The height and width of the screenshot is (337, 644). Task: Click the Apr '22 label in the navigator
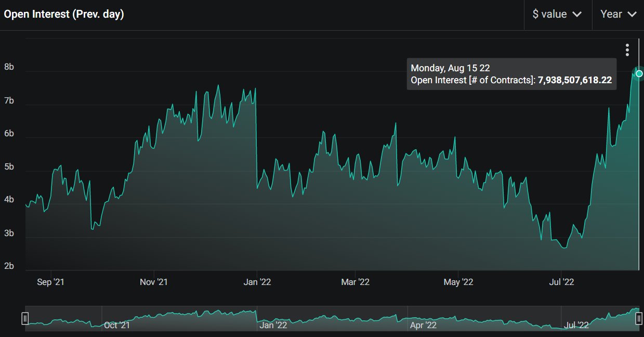pyautogui.click(x=423, y=326)
